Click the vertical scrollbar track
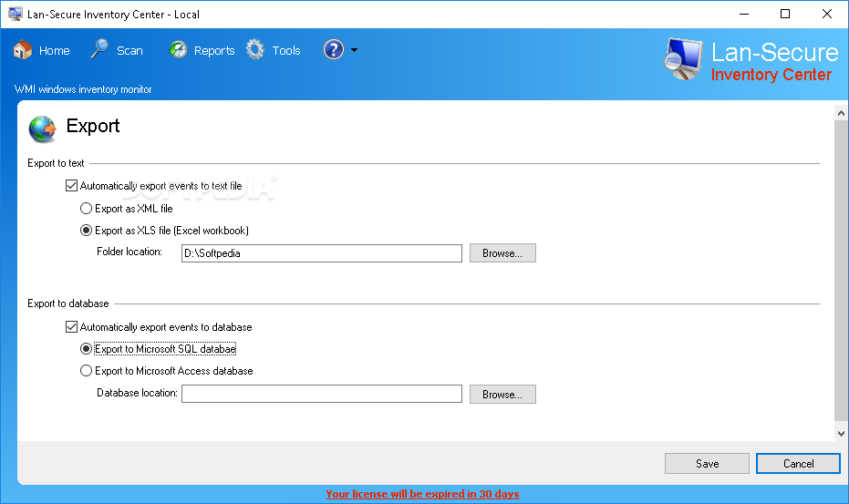 click(841, 271)
